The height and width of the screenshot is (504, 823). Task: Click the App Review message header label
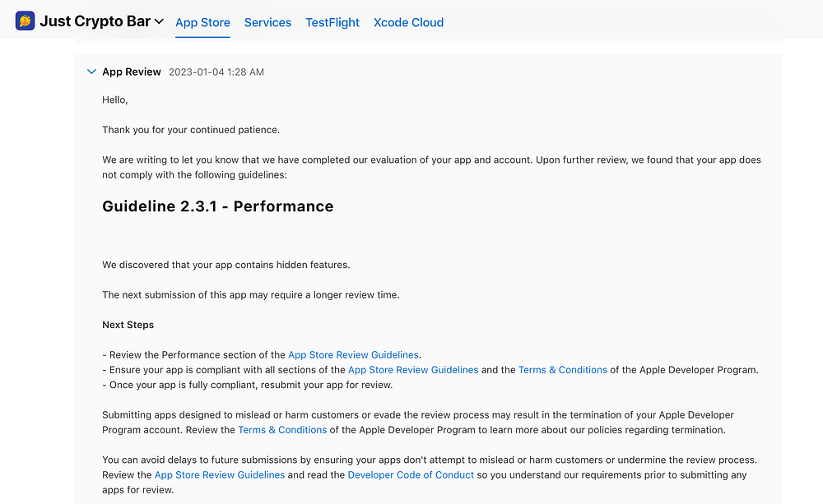(x=132, y=72)
